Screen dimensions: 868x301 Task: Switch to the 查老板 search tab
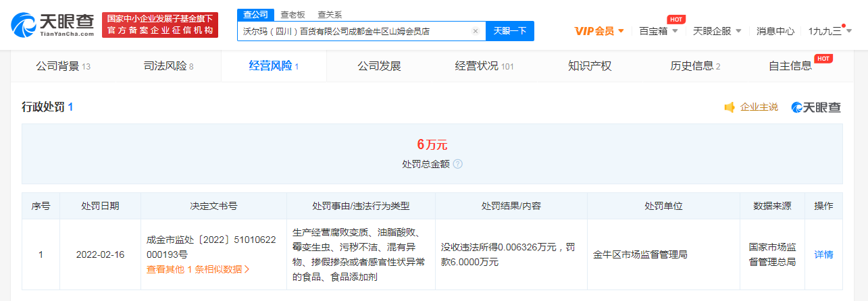pyautogui.click(x=292, y=14)
